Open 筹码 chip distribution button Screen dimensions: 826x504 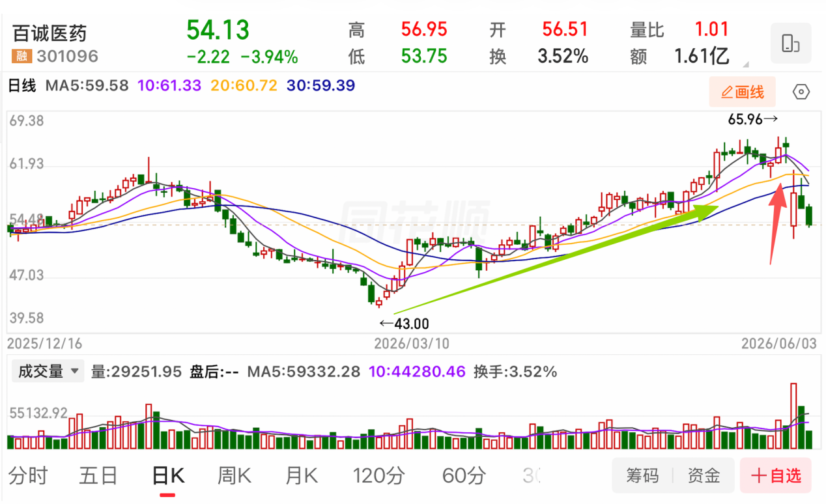pyautogui.click(x=642, y=475)
